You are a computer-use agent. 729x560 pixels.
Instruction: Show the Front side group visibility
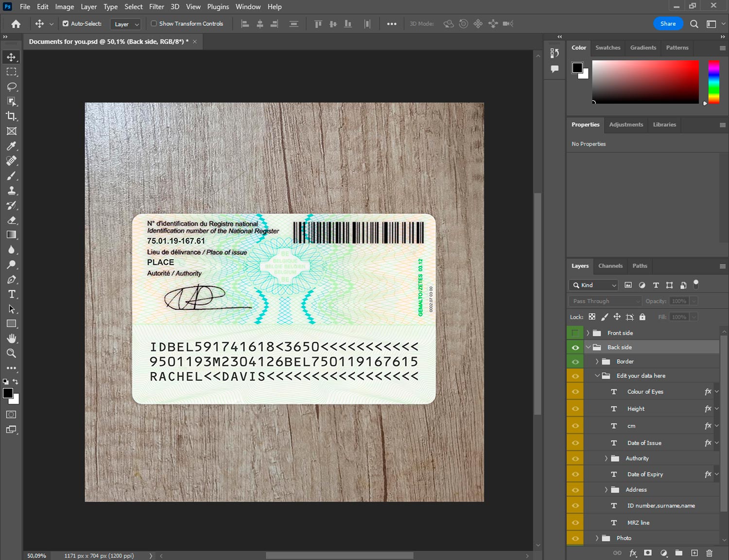click(575, 333)
